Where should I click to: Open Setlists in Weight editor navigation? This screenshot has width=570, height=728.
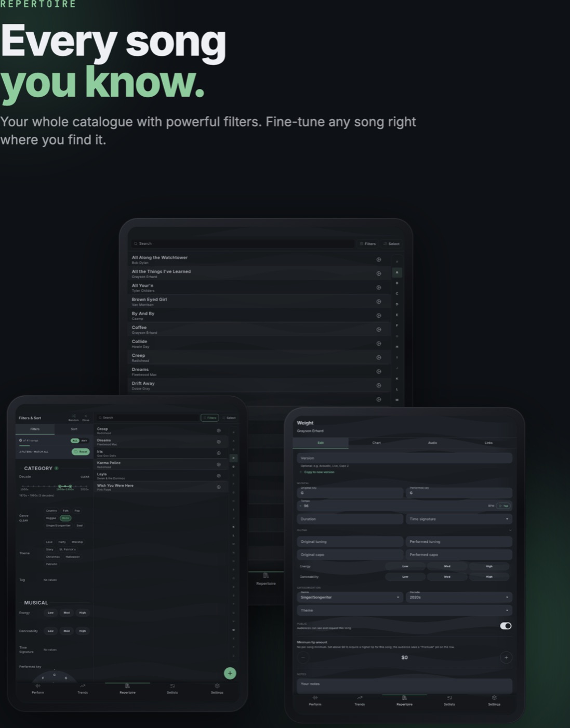(x=449, y=701)
